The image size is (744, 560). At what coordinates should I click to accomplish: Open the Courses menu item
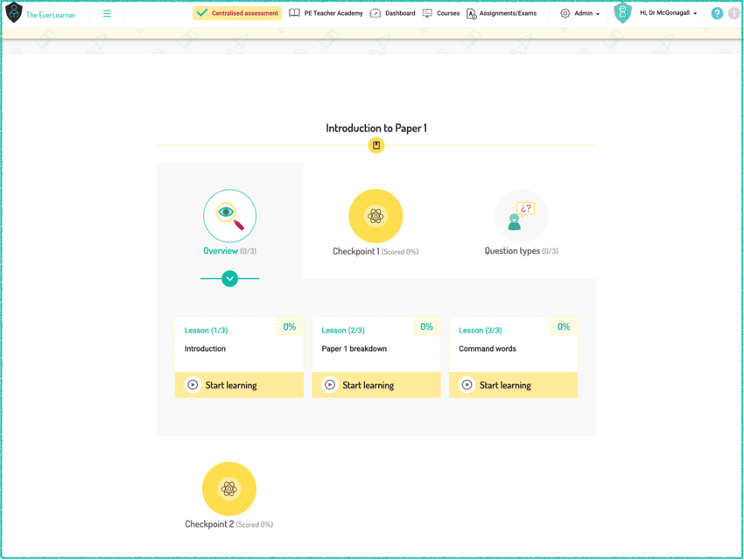448,13
